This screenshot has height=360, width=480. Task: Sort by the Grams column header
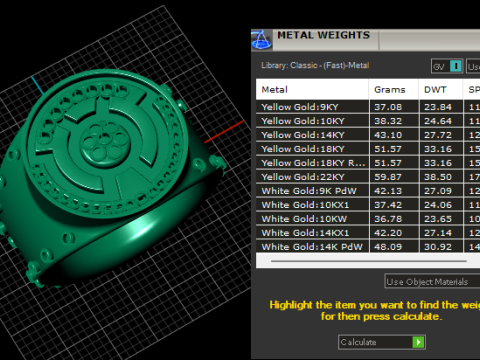(394, 89)
